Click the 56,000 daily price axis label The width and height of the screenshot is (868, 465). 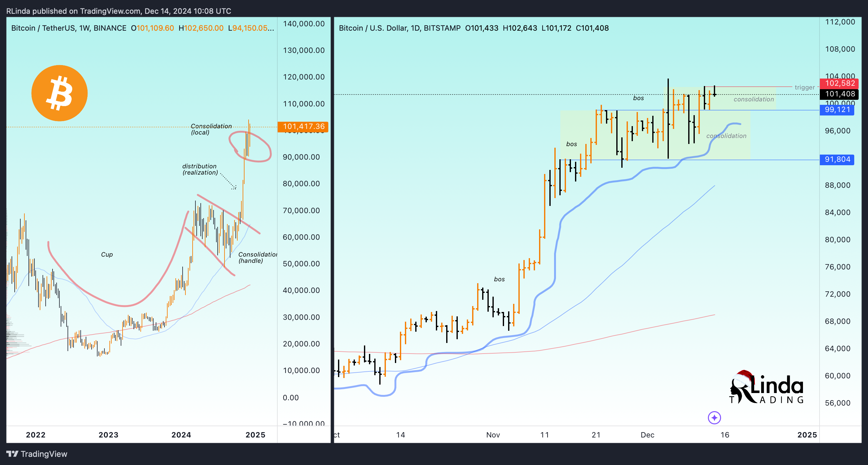[837, 403]
